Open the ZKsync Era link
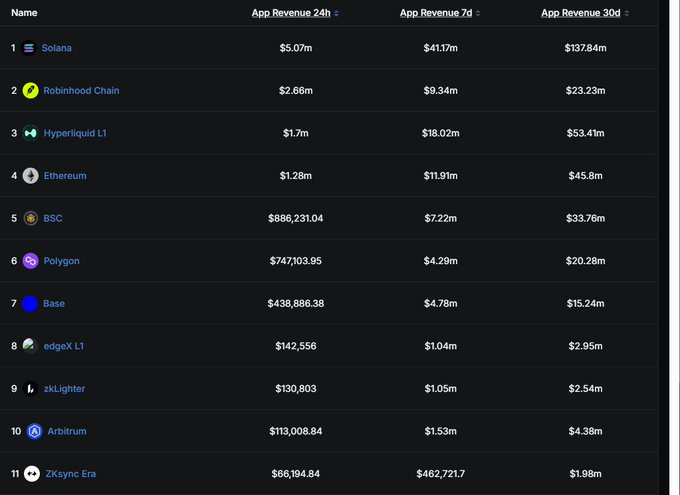680x495 pixels. (x=71, y=474)
